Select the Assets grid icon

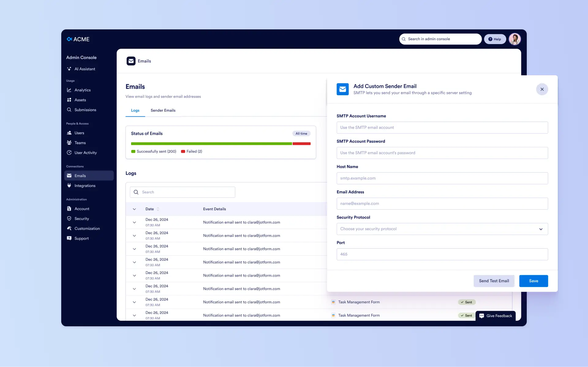[69, 100]
